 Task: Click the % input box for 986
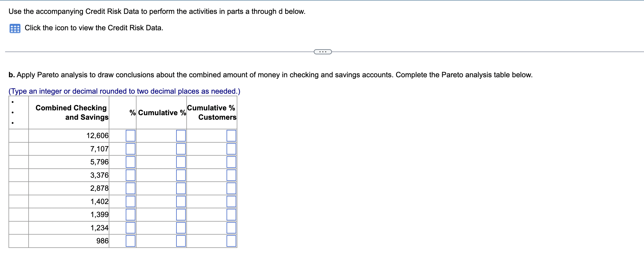(x=130, y=240)
